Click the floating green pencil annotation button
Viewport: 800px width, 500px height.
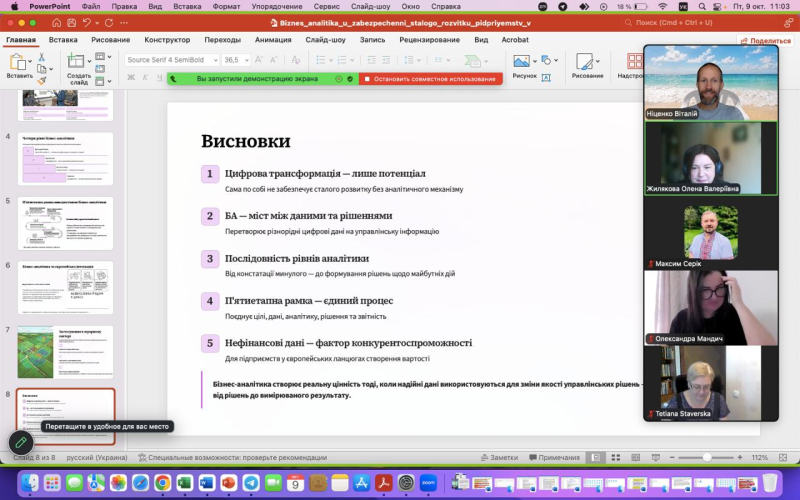point(21,442)
